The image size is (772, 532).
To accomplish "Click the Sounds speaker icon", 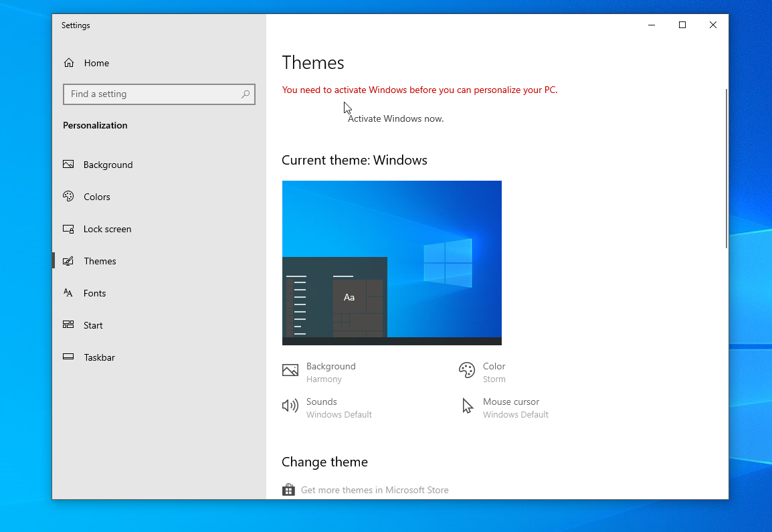I will (290, 406).
